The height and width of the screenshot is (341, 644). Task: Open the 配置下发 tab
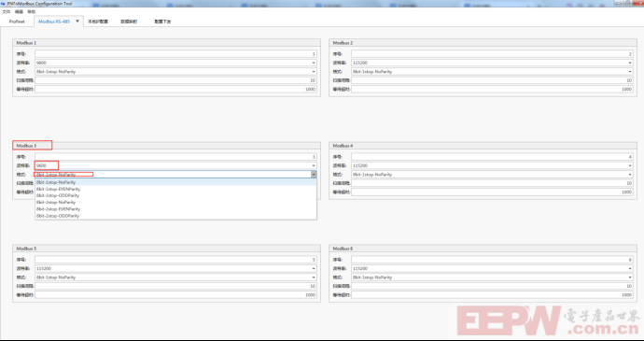click(162, 21)
